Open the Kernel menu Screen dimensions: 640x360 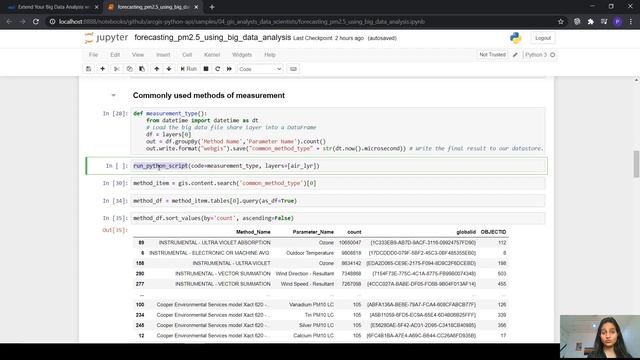coord(212,55)
